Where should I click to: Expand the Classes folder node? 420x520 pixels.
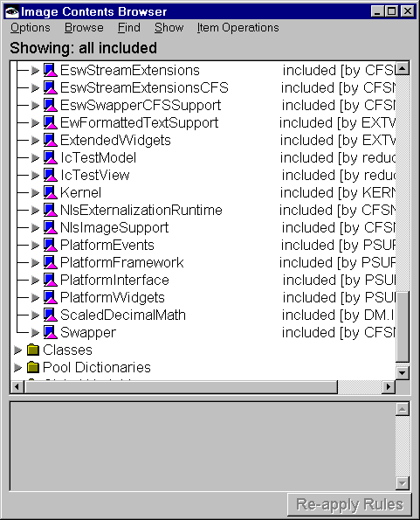pyautogui.click(x=17, y=350)
